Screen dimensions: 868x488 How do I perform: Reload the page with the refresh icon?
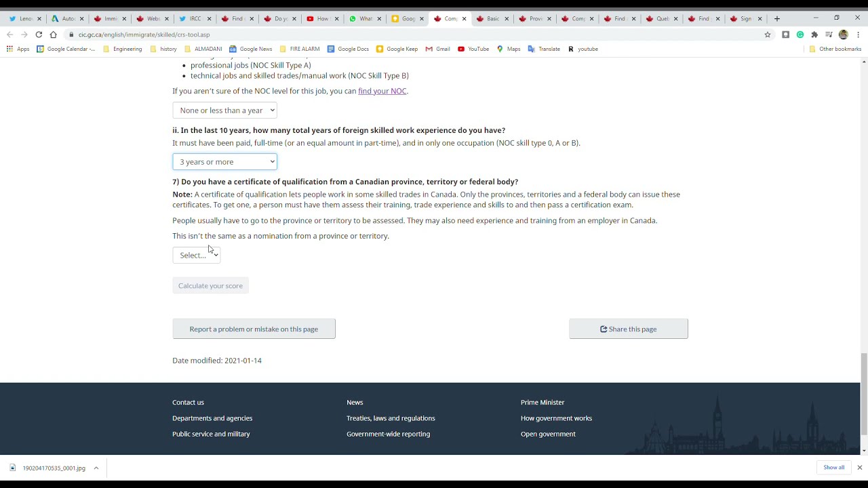click(39, 35)
